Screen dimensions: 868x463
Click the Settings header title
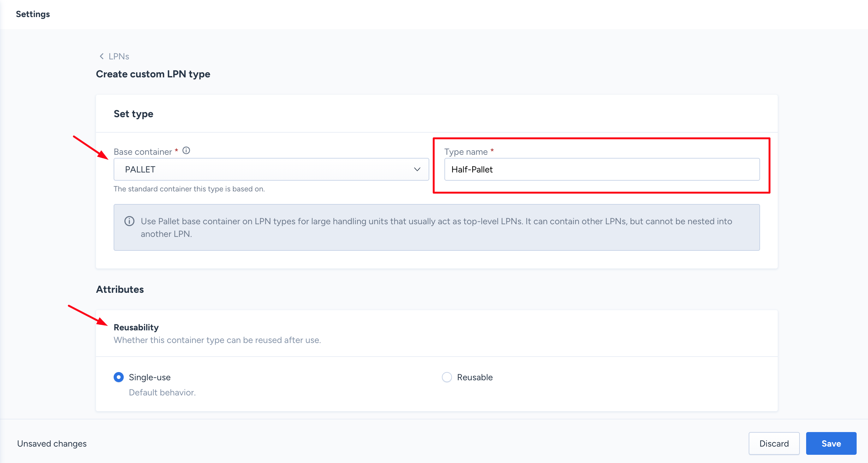[33, 14]
